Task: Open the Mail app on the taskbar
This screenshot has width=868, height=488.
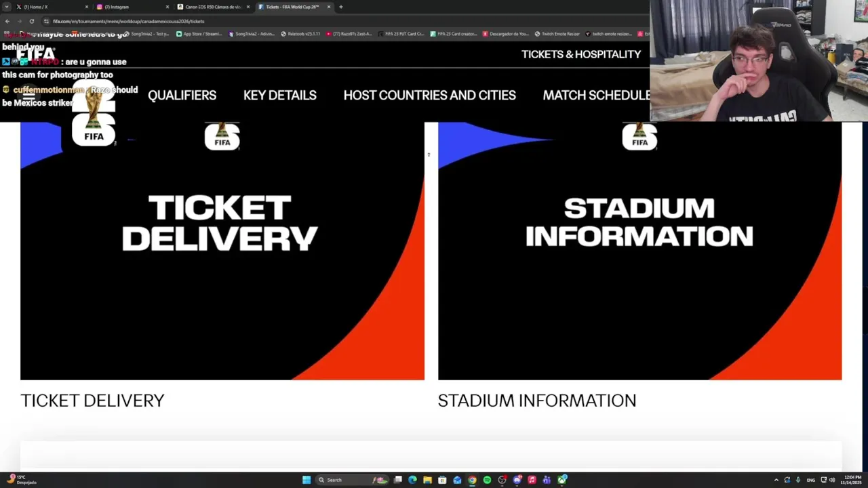Action: 457,480
